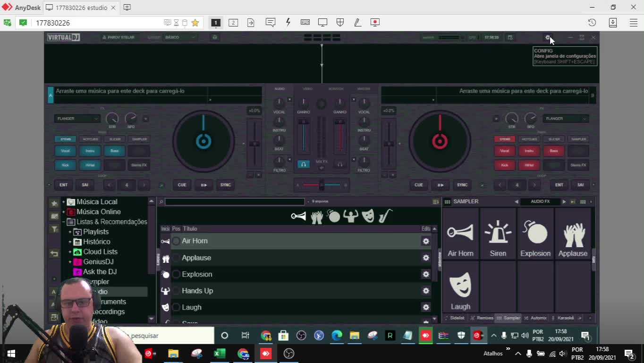The width and height of the screenshot is (644, 363).
Task: Click the theater mask icon above the file list
Action: click(x=368, y=216)
